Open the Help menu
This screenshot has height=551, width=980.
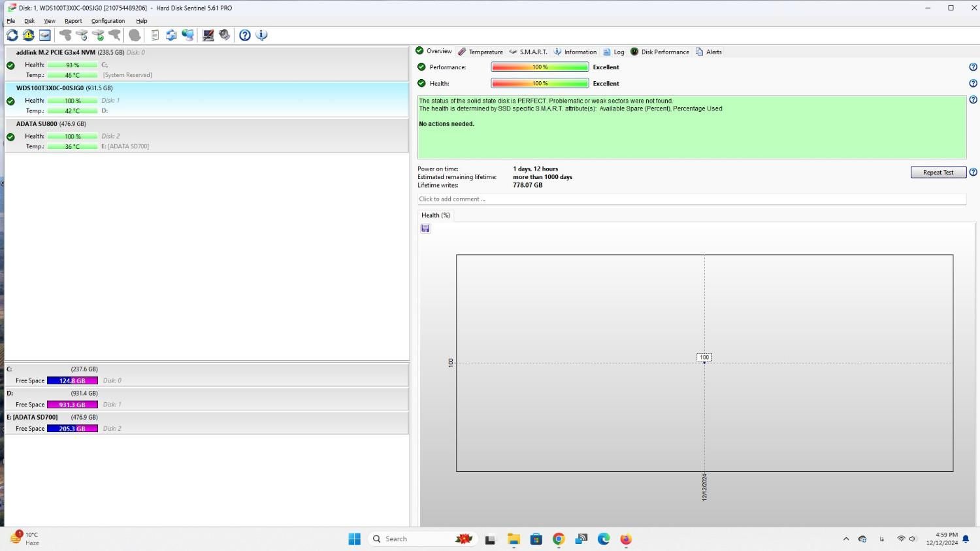(x=142, y=21)
